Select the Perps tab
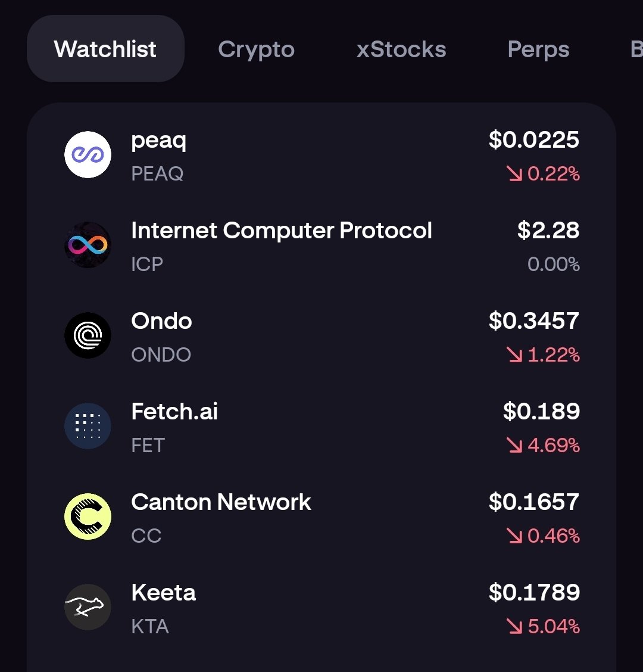This screenshot has width=643, height=672. coord(538,49)
